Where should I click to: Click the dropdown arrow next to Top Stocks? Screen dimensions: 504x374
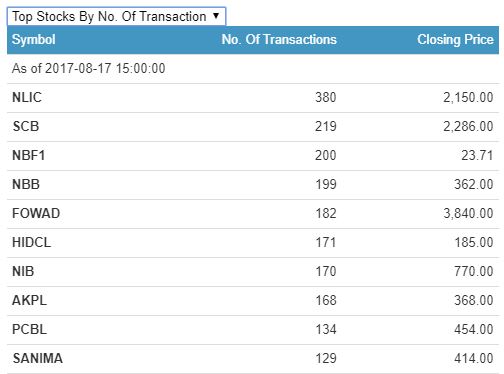pos(216,16)
